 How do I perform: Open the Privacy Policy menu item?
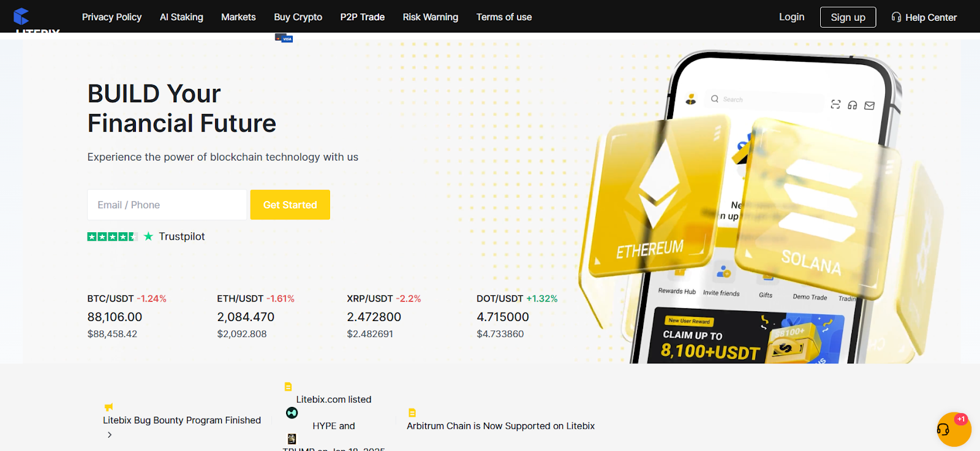111,17
